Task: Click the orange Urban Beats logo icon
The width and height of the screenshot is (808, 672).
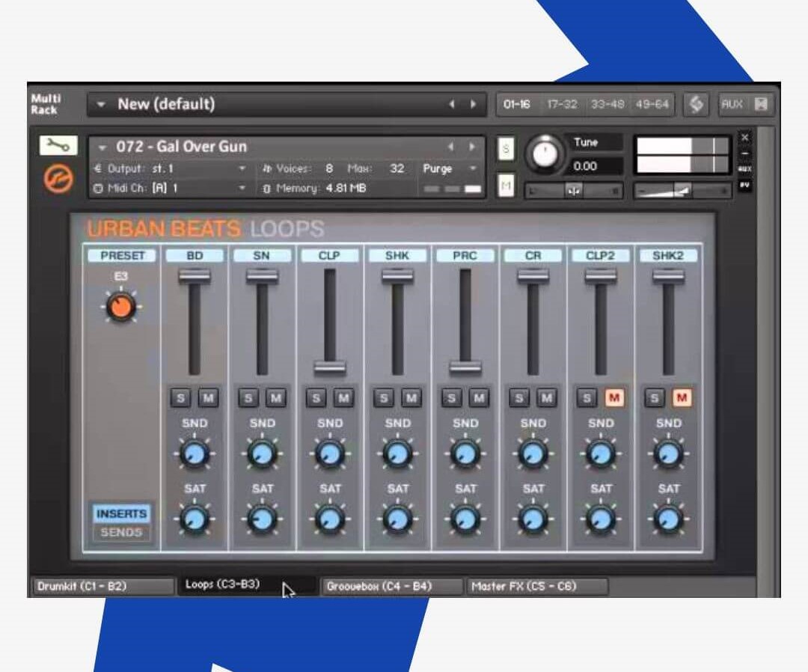Action: pyautogui.click(x=59, y=180)
